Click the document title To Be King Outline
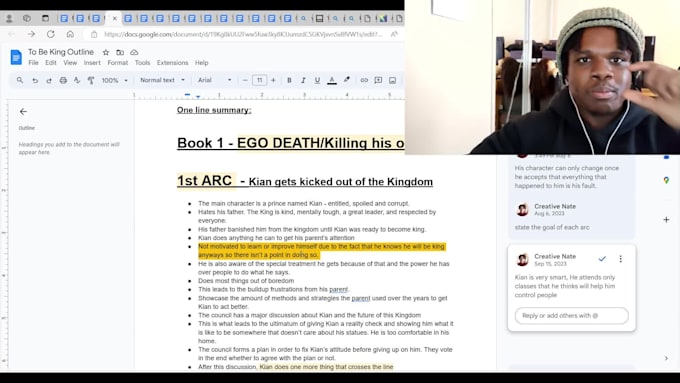Screen dimensions: 680x383 61,52
